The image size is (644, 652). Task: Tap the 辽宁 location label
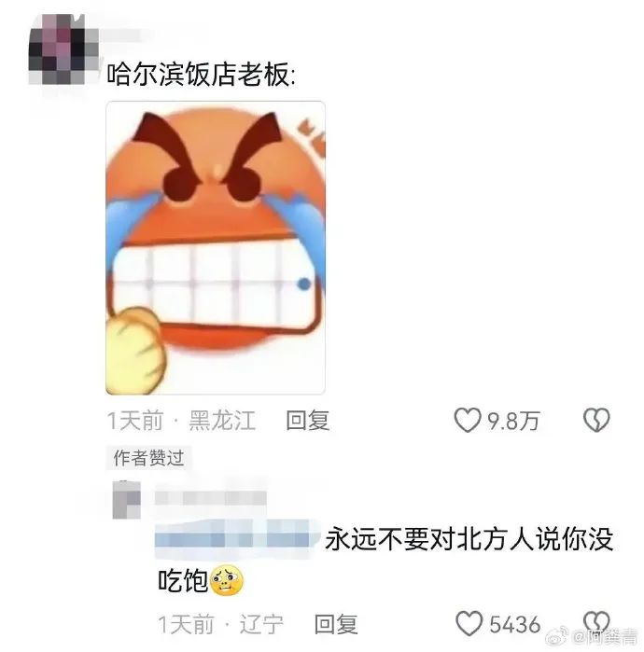[261, 624]
